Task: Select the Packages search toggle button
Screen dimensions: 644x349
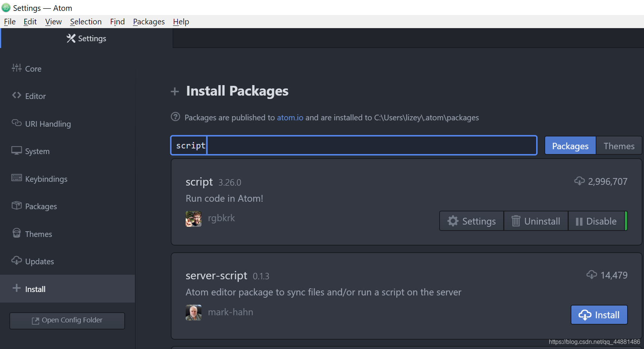Action: pyautogui.click(x=570, y=145)
